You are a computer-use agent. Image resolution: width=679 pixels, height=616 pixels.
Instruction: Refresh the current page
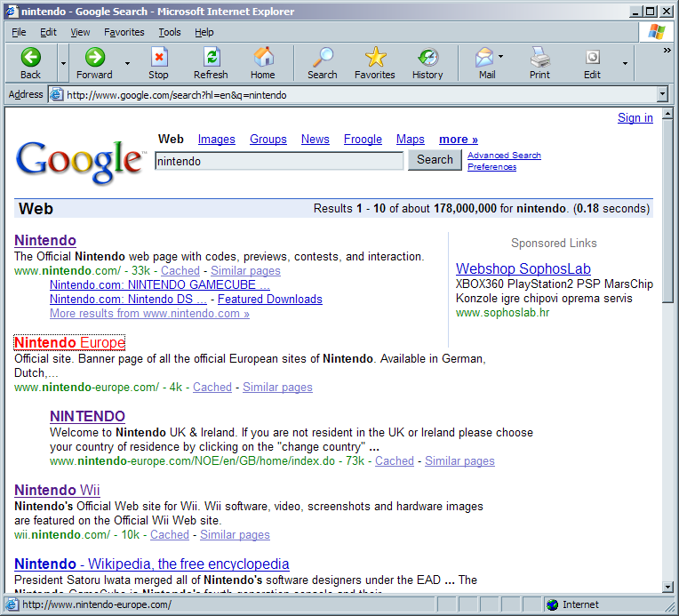[211, 57]
